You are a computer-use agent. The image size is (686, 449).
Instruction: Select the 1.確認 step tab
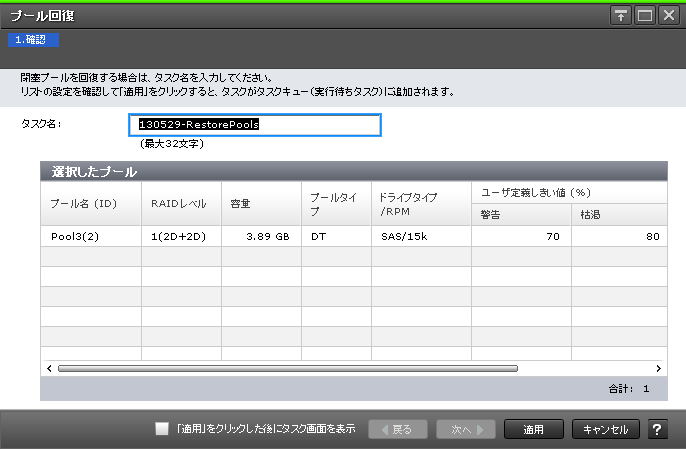tap(33, 40)
